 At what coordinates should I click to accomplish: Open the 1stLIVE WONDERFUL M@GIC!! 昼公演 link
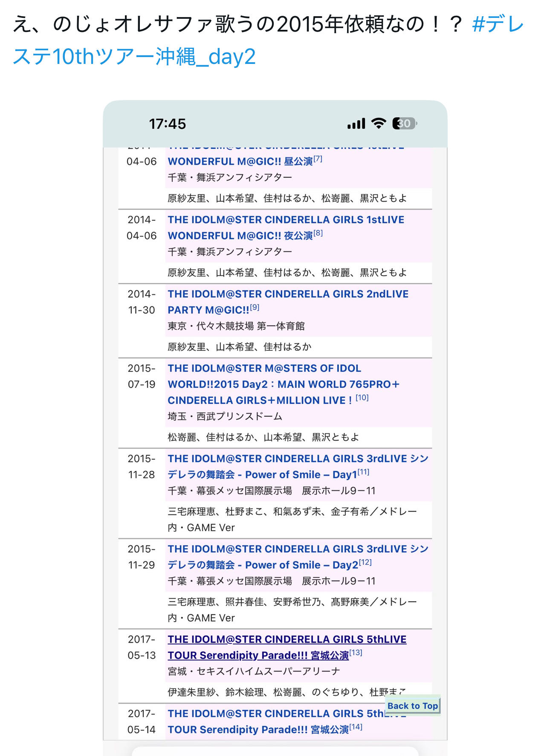point(240,162)
